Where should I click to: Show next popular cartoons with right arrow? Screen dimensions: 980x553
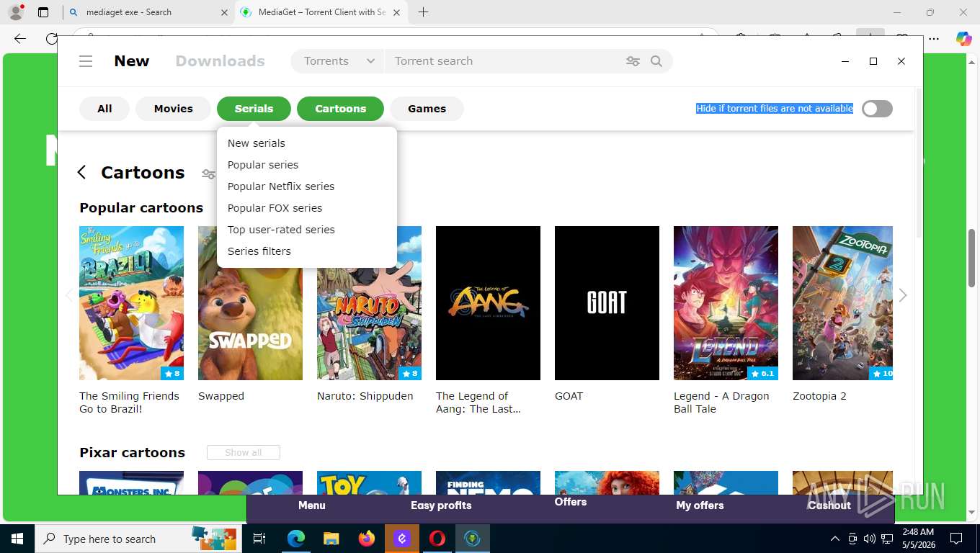tap(903, 295)
